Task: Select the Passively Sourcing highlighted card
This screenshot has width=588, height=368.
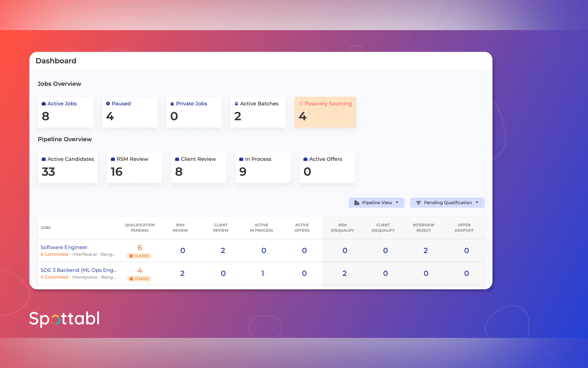Action: coord(325,112)
